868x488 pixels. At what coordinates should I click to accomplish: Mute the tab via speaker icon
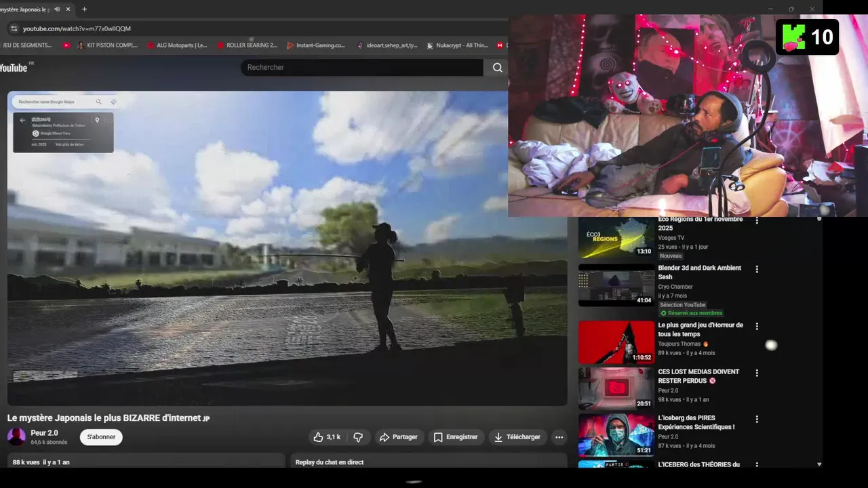[57, 9]
